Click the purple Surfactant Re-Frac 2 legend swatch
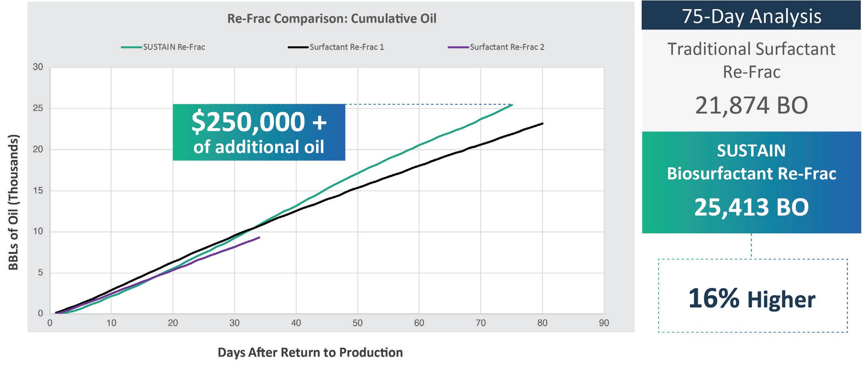Viewport: 868px width, 365px height. pos(458,47)
